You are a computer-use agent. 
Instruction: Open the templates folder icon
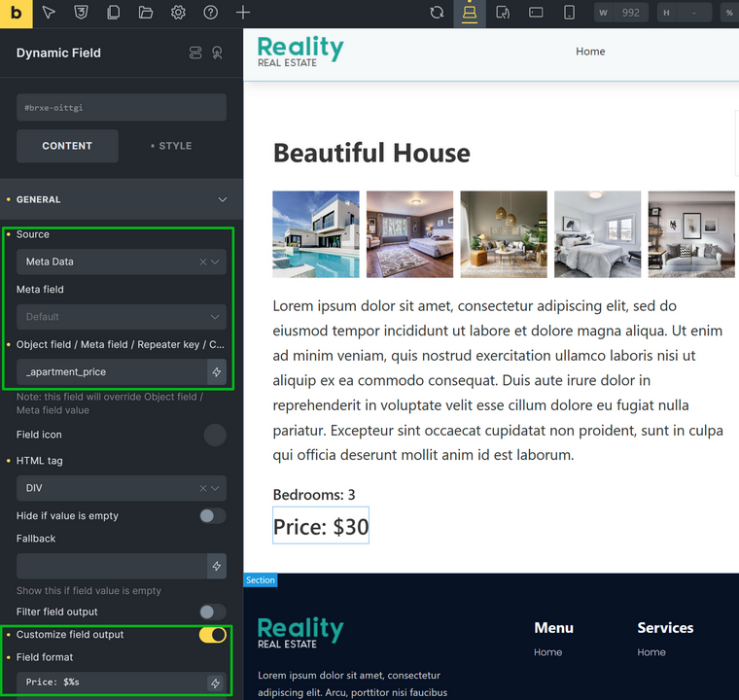point(146,13)
